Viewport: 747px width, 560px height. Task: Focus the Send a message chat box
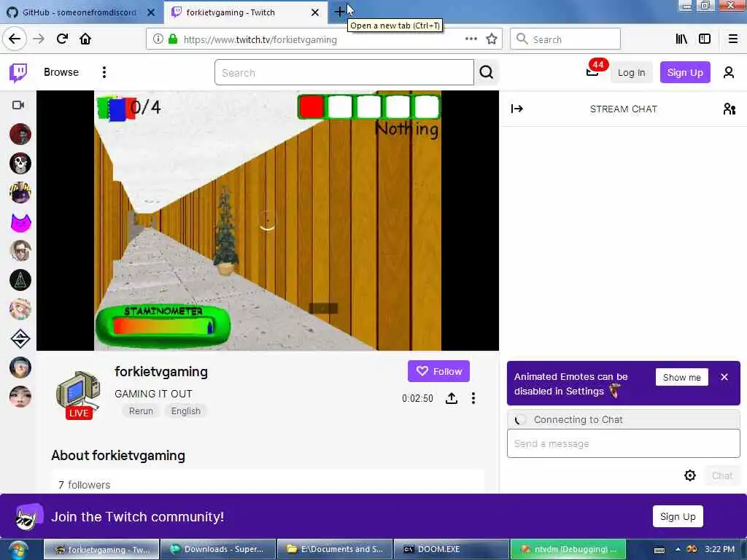click(x=623, y=444)
